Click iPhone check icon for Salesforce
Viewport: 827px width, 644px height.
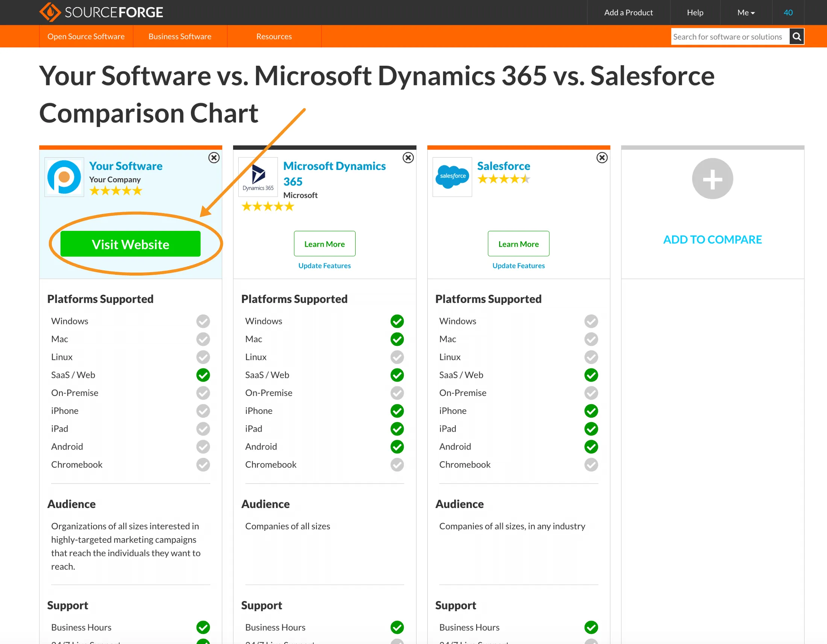click(x=591, y=411)
